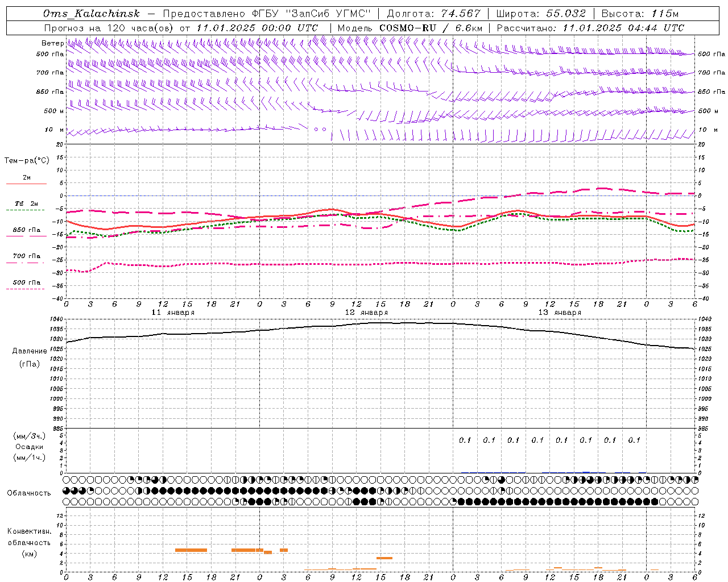728x582 pixels.
Task: Click the 13 января date label
Action: 560,313
